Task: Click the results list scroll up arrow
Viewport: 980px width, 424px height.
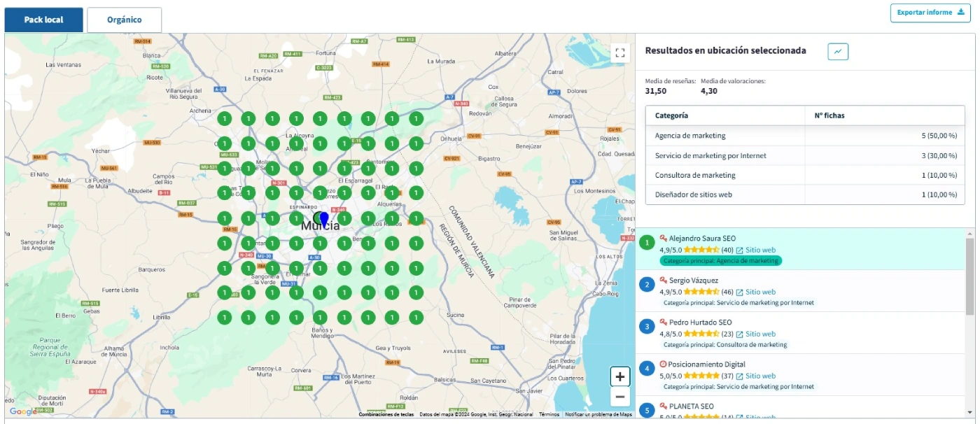Action: coord(969,233)
